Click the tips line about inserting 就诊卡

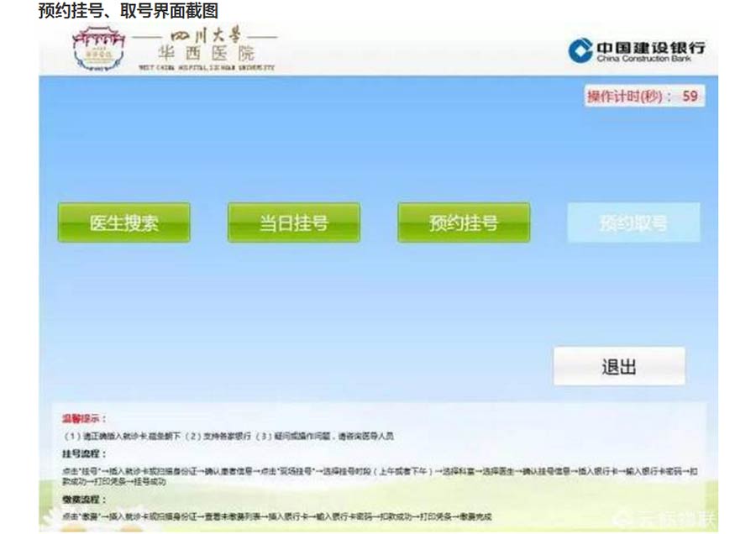pyautogui.click(x=227, y=436)
